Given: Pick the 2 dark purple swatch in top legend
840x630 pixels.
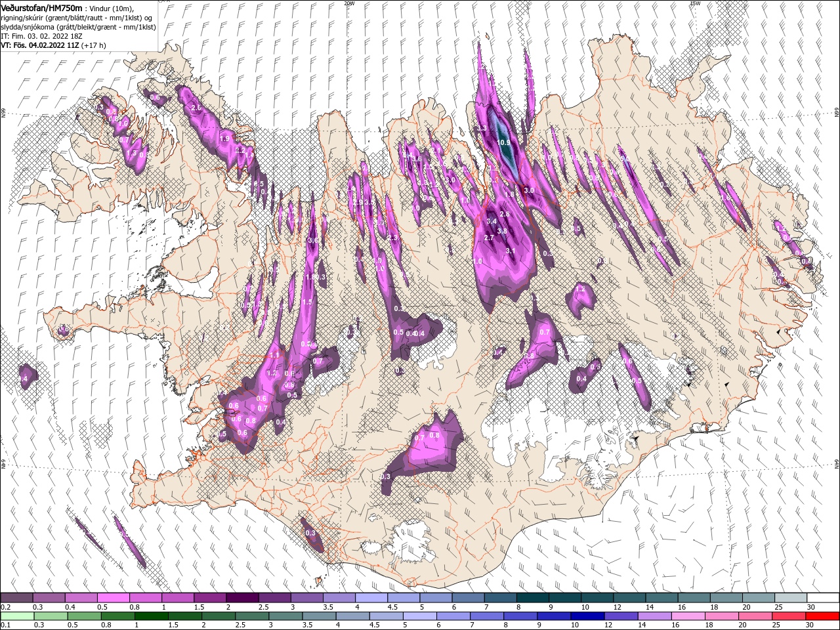Looking at the screenshot, I should click(241, 598).
